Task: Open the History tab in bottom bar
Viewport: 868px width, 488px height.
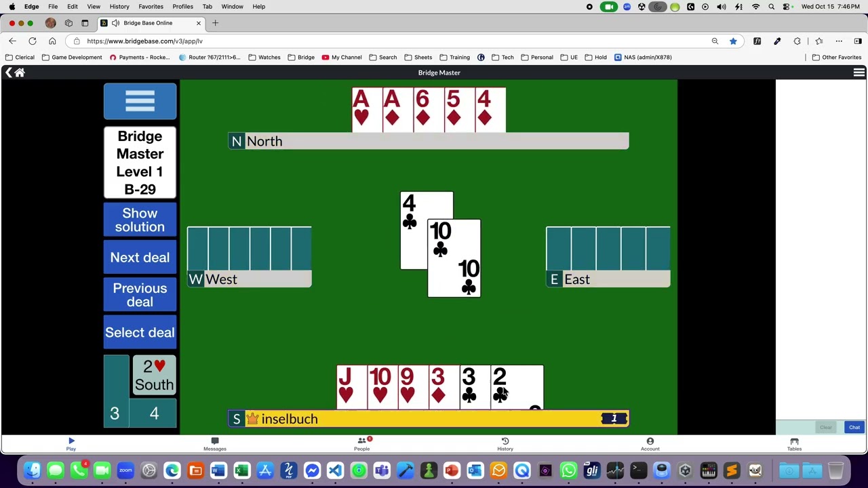Action: [505, 444]
